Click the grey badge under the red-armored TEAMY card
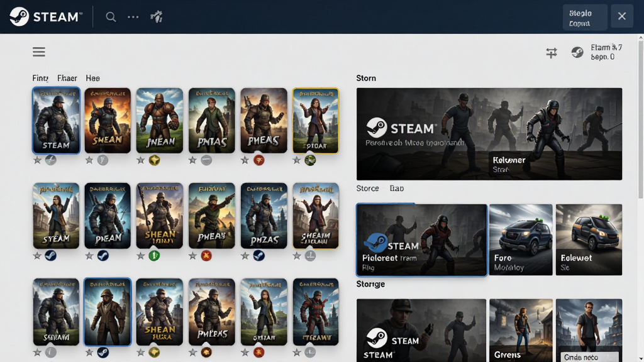Screen dimensions: 644x362 coord(310,352)
